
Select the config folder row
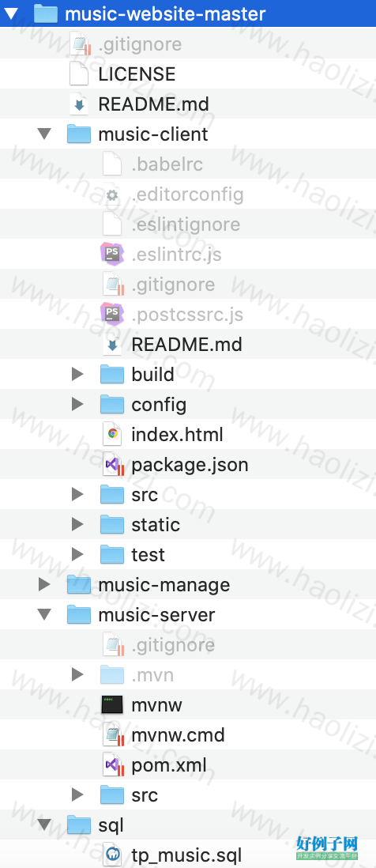[188, 405]
